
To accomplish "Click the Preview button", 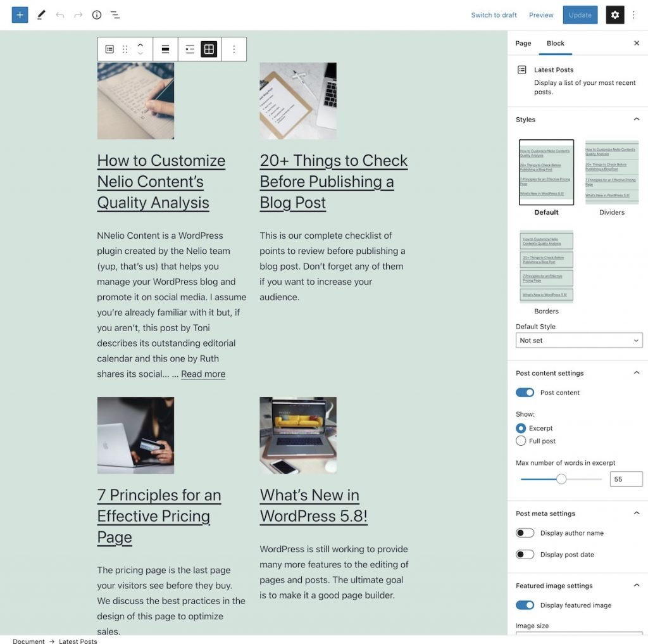I will coord(541,15).
